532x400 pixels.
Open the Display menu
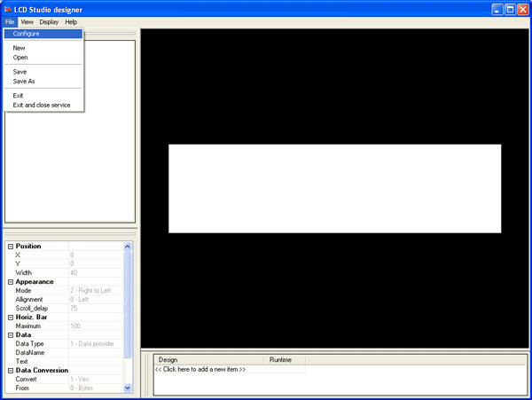[x=49, y=22]
